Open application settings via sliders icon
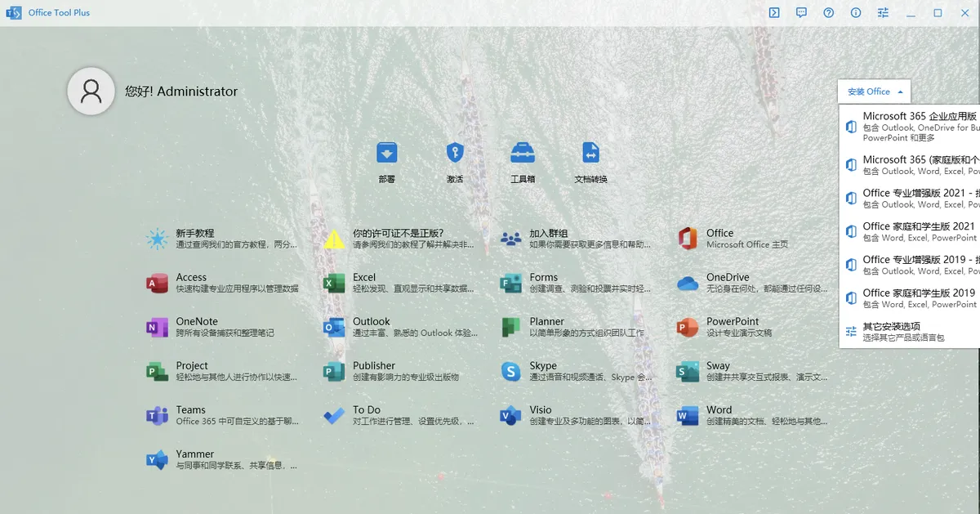The image size is (980, 514). (883, 12)
